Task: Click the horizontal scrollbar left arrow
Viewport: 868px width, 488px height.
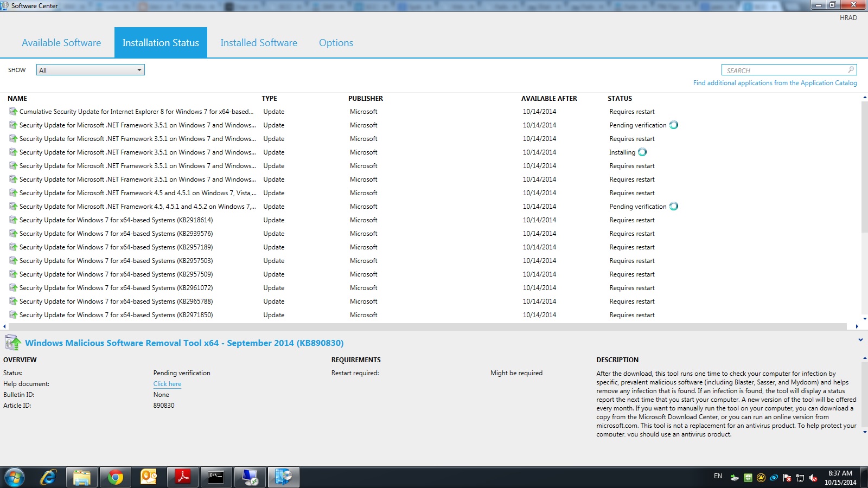Action: tap(4, 326)
